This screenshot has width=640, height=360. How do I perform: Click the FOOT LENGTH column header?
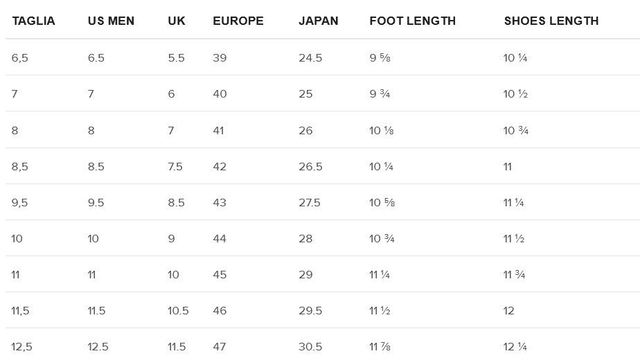click(413, 21)
